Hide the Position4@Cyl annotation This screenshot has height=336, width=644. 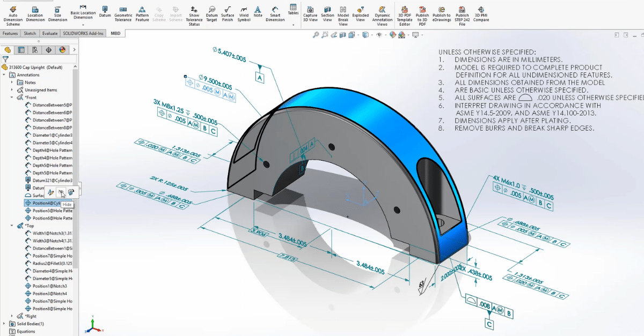(x=61, y=192)
